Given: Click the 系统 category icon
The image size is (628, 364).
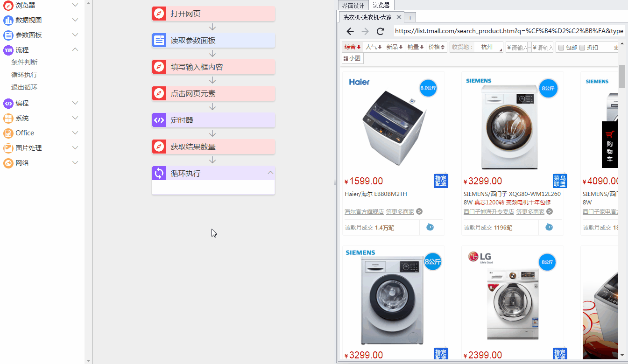Looking at the screenshot, I should 8,118.
